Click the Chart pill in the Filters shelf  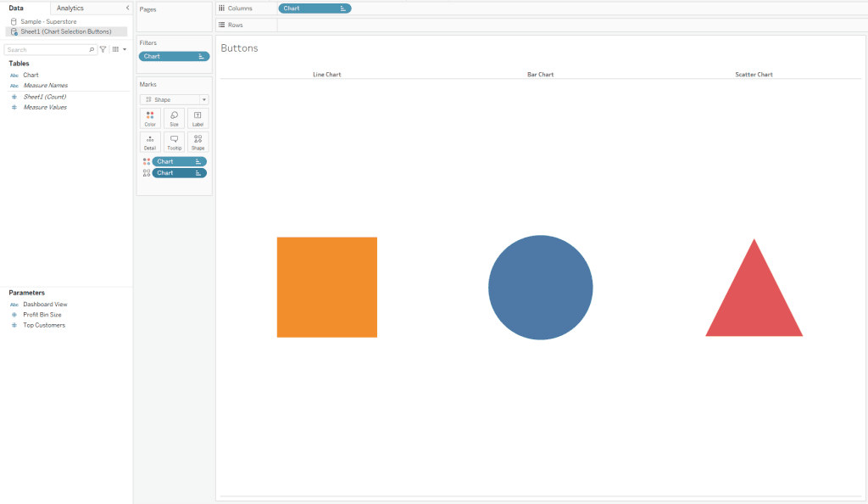[x=174, y=56]
